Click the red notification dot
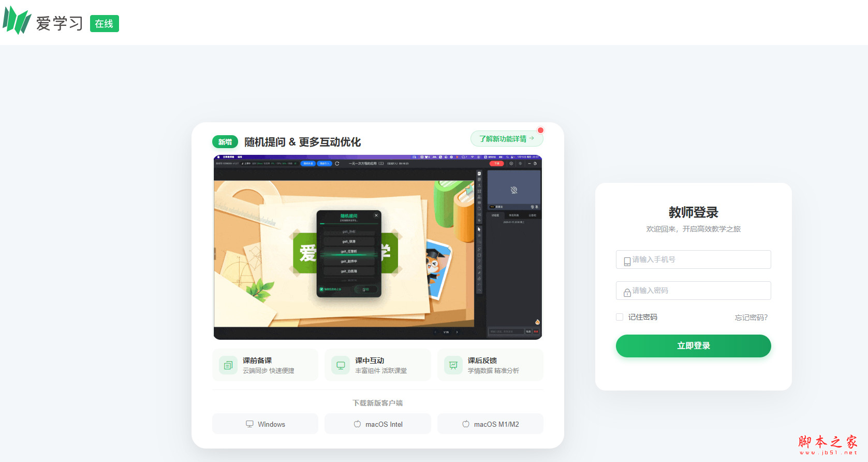The width and height of the screenshot is (868, 462). [x=540, y=130]
